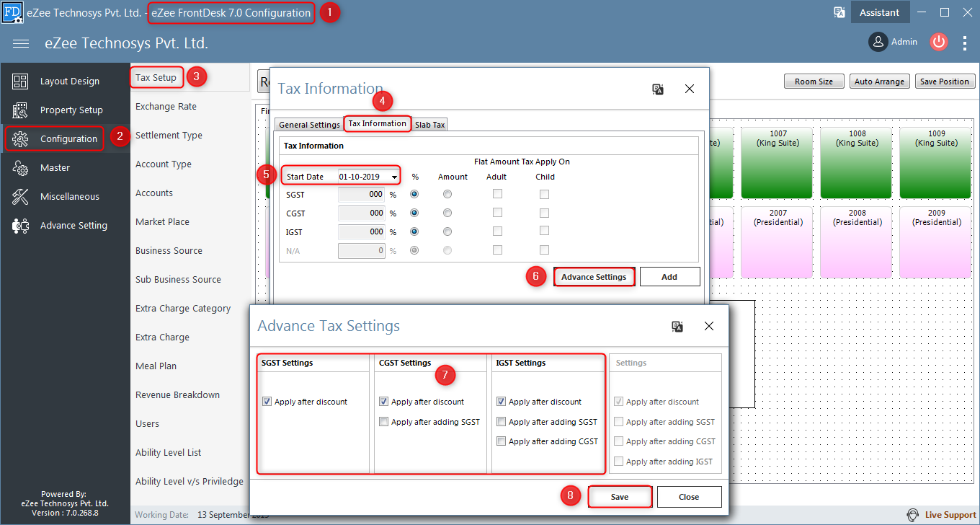Screen dimensions: 980x525
Task: Uncheck CGST Apply after discount
Action: [x=384, y=402]
